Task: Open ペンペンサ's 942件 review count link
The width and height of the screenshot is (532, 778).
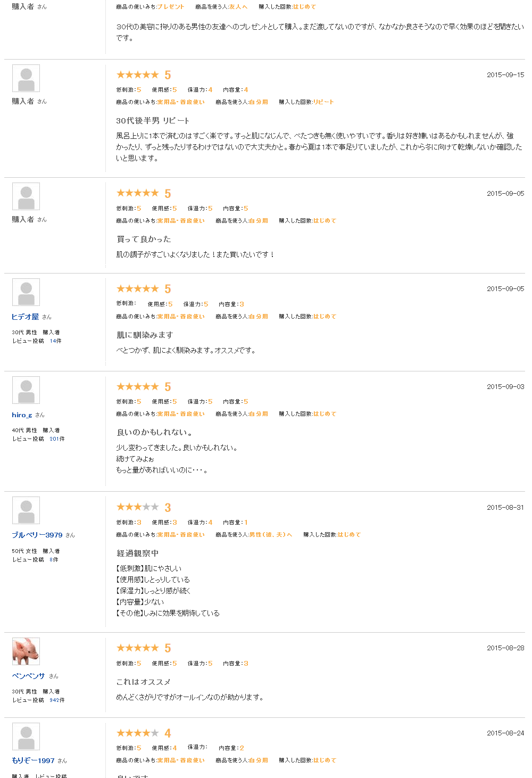Action: click(x=57, y=700)
